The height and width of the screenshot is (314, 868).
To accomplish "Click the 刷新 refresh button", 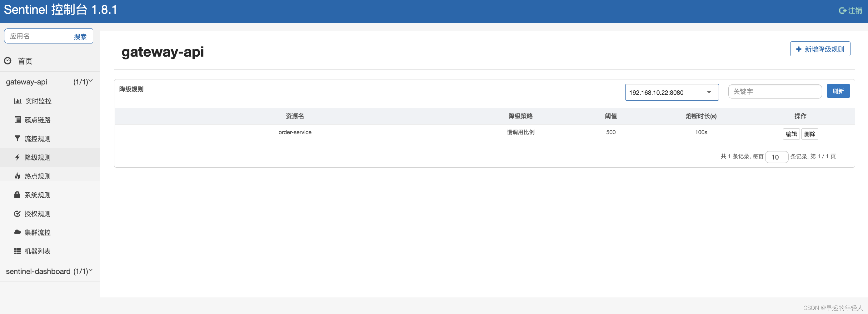I will pos(838,91).
